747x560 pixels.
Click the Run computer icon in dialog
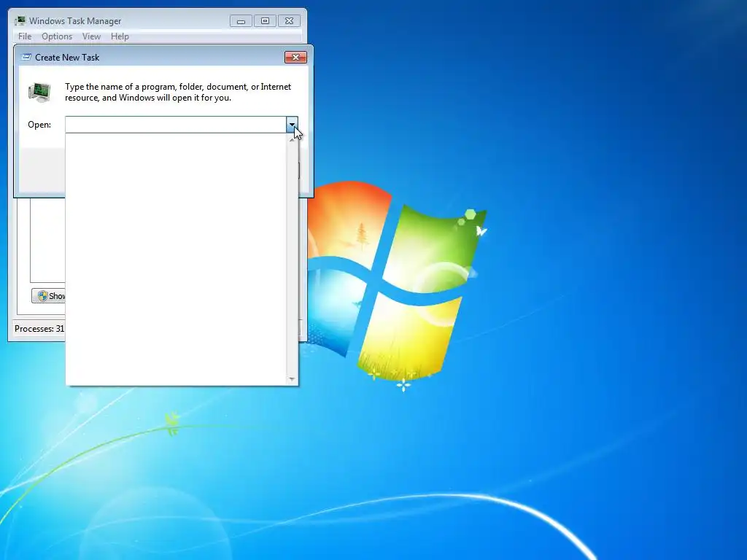pyautogui.click(x=39, y=92)
